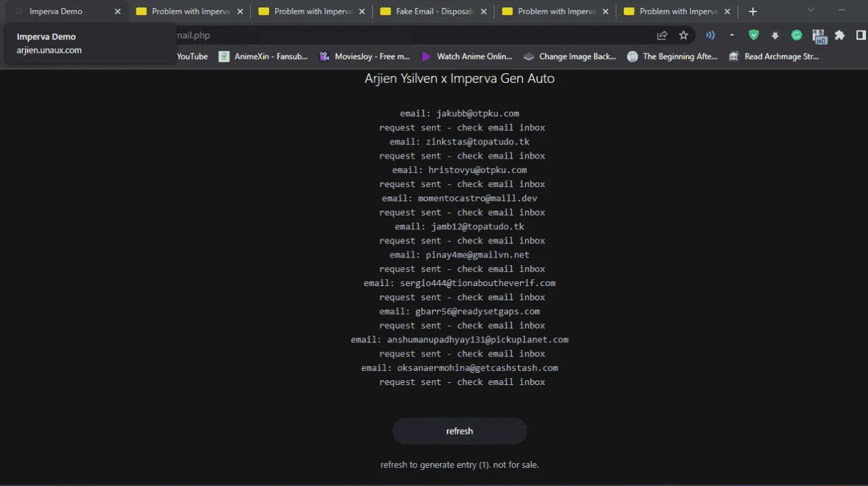Click the refresh button on the page
This screenshot has width=868, height=486.
point(460,431)
